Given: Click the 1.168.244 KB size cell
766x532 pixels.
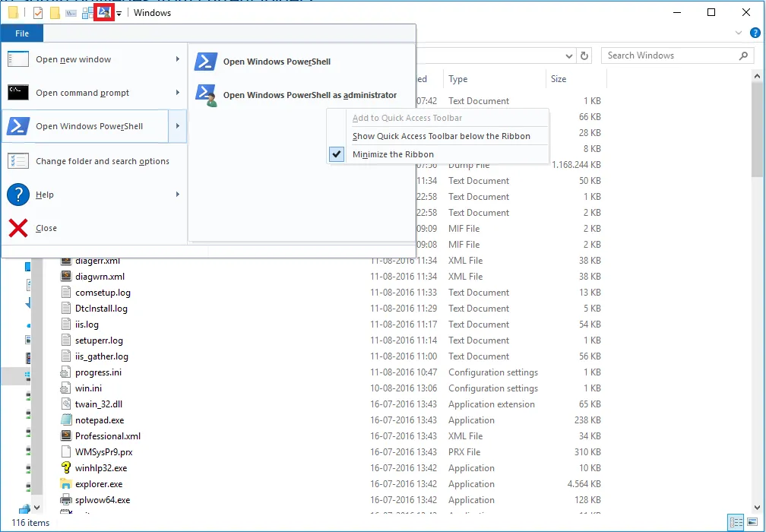Looking at the screenshot, I should pyautogui.click(x=577, y=165).
